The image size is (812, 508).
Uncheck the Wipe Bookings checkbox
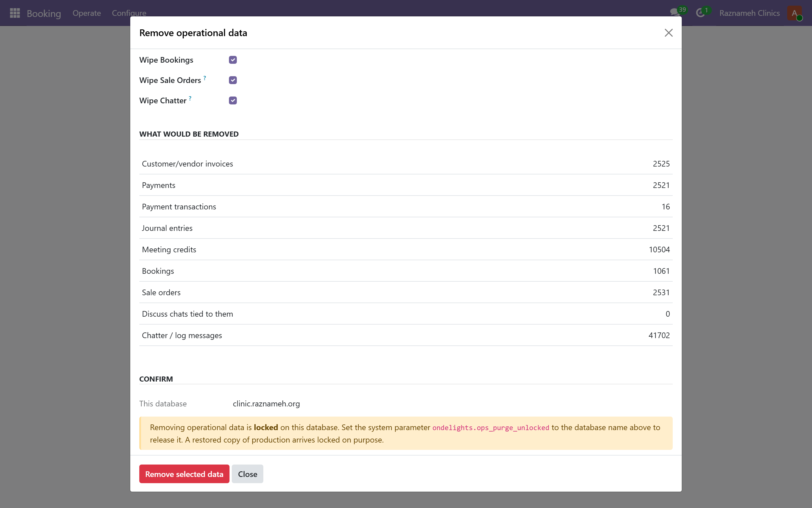coord(233,60)
